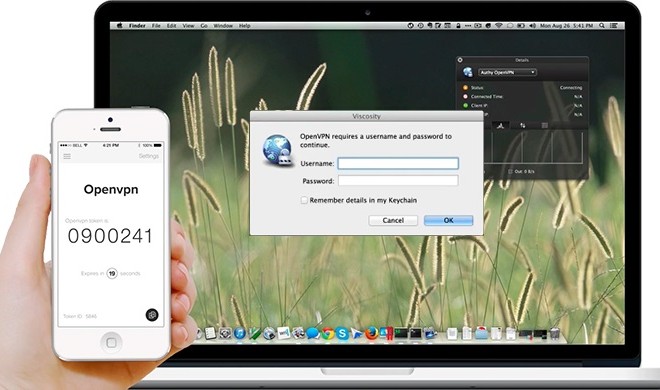Toggle the Out traffic checkbox in the Details window
Image resolution: width=660 pixels, height=390 pixels.
pyautogui.click(x=510, y=171)
